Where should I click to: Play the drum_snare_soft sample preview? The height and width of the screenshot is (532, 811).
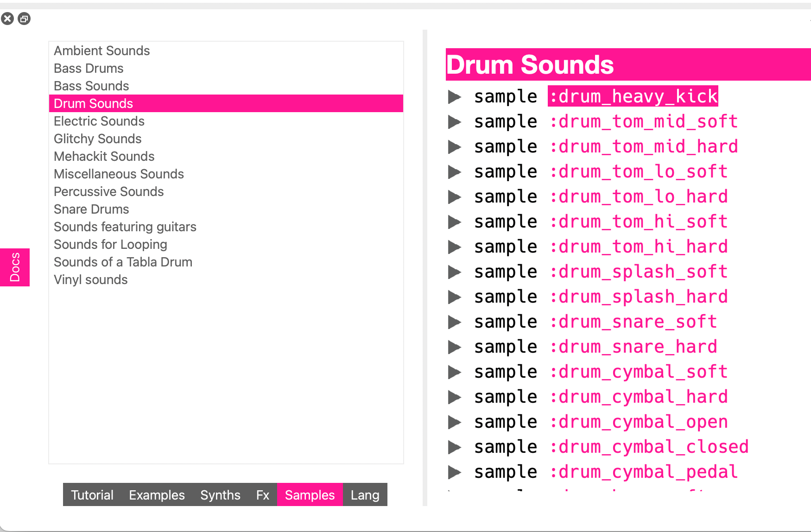click(455, 322)
